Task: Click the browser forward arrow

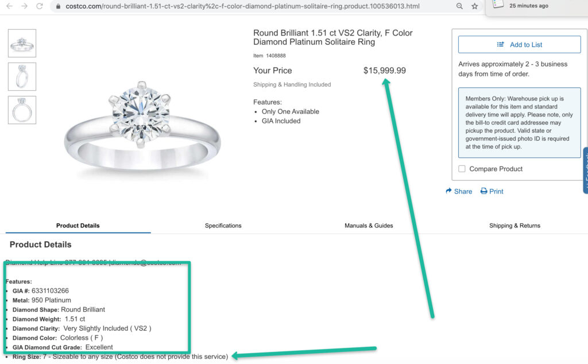Action: pyautogui.click(x=24, y=6)
